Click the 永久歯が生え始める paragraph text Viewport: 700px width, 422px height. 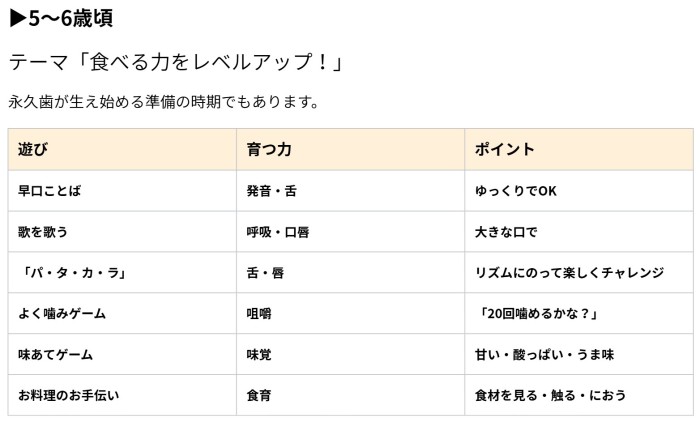coord(163,102)
